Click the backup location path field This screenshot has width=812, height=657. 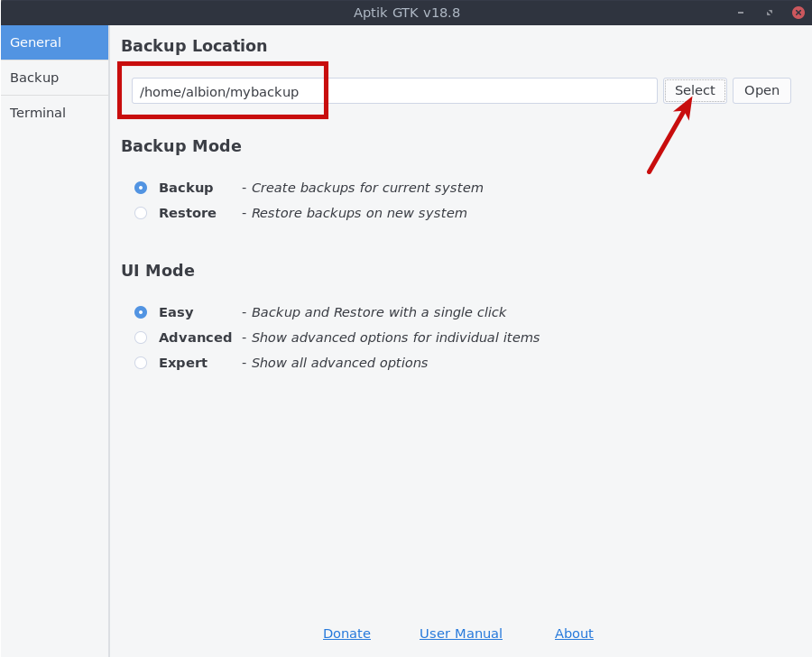pyautogui.click(x=394, y=91)
